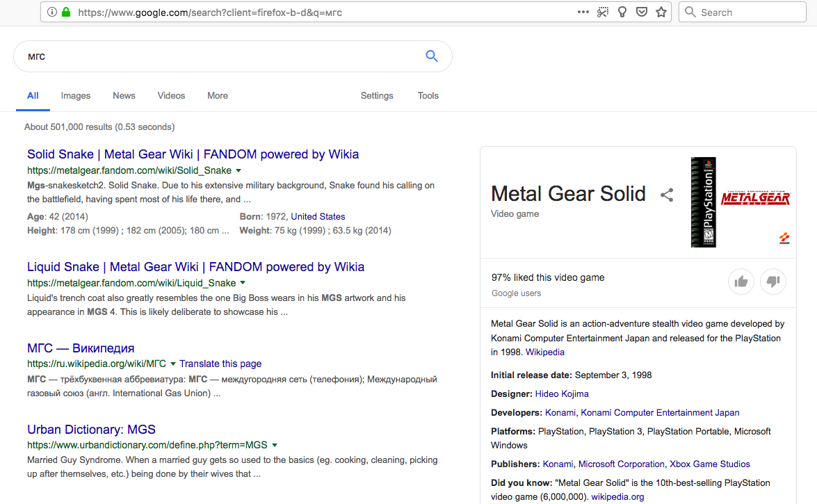Like Metal Gear Solid with thumbs up
This screenshot has width=817, height=504.
[x=741, y=282]
